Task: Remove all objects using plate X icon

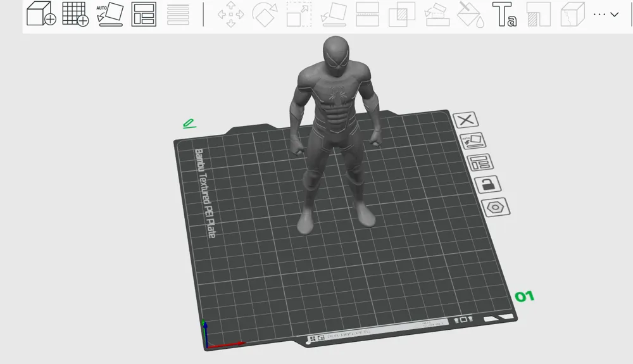Action: click(x=465, y=120)
